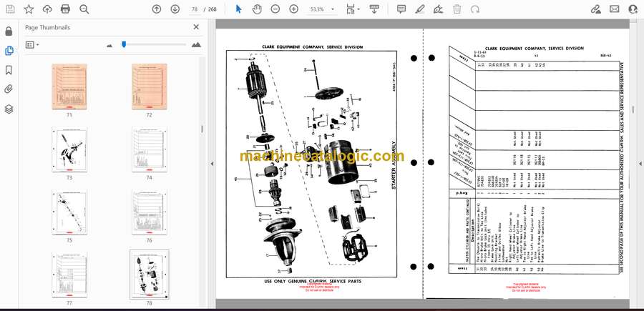Toggle the Page Thumbnails sidebar icon
Image resolution: width=644 pixels, height=311 pixels.
[x=9, y=51]
